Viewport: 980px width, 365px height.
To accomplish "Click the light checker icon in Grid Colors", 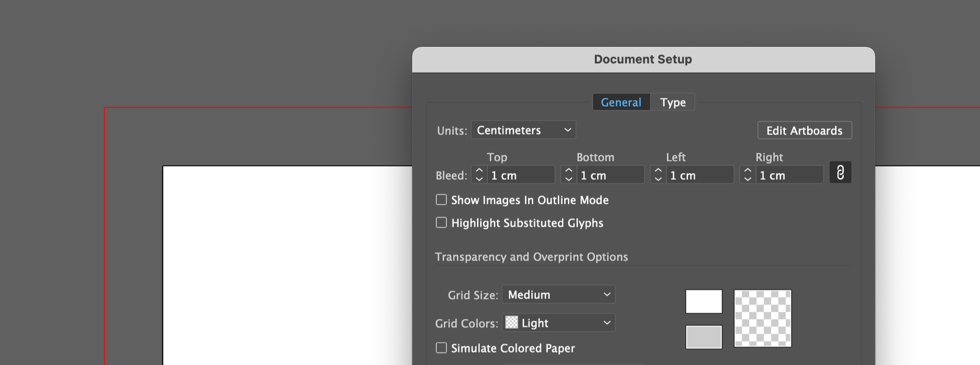I will coord(511,323).
